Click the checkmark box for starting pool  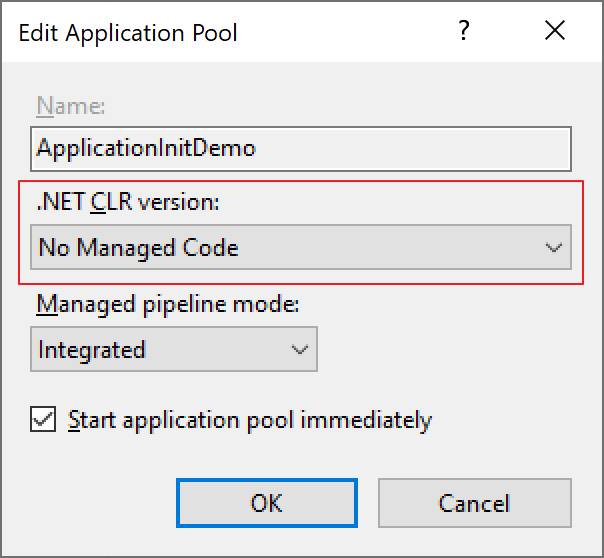coord(43,419)
